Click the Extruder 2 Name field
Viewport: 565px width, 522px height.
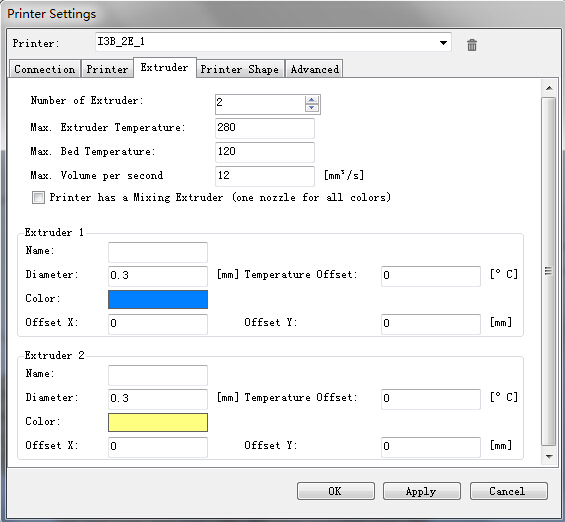pos(158,375)
